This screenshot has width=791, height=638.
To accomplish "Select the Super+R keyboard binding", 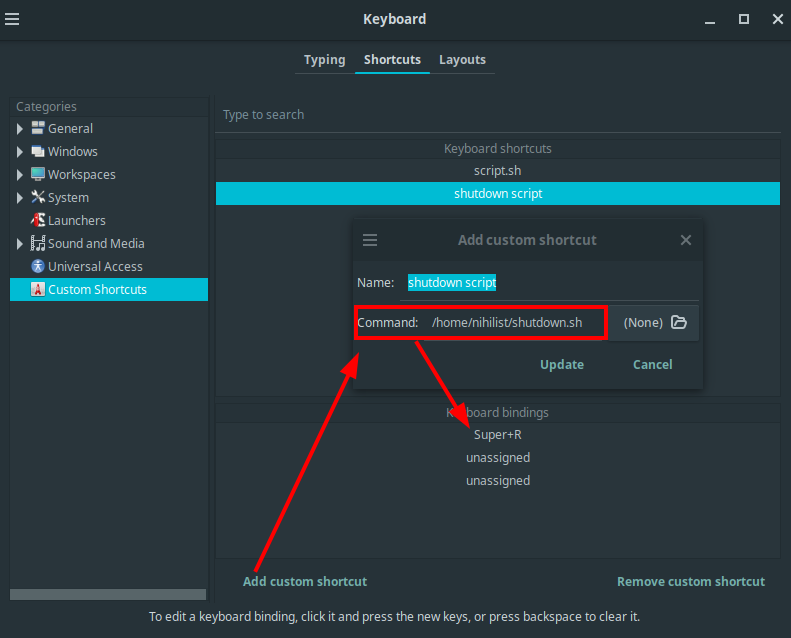I will click(497, 435).
